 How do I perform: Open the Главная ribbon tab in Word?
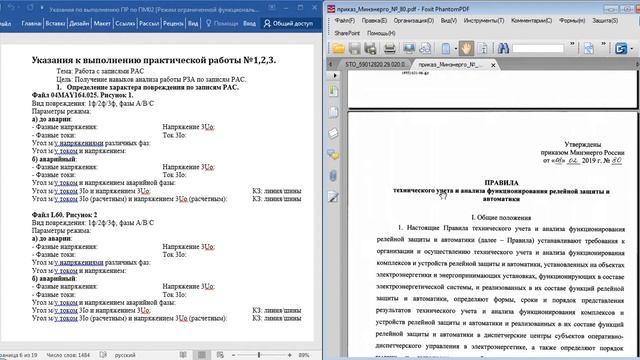(x=31, y=24)
